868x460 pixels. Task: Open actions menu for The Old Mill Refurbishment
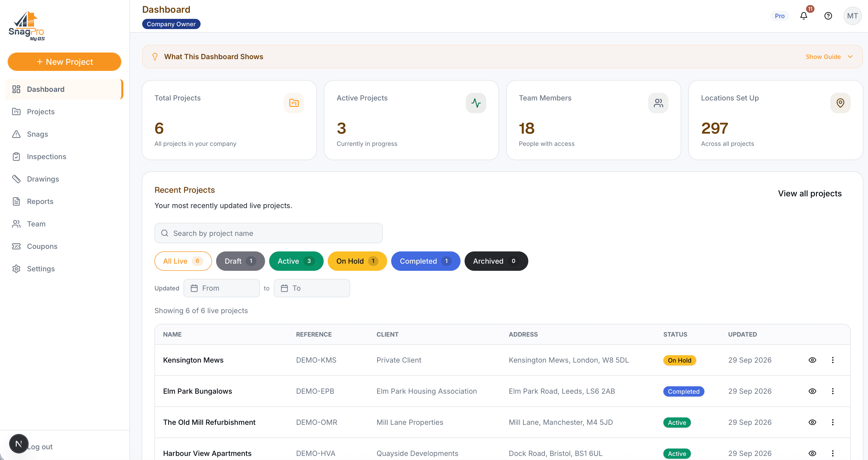(833, 422)
